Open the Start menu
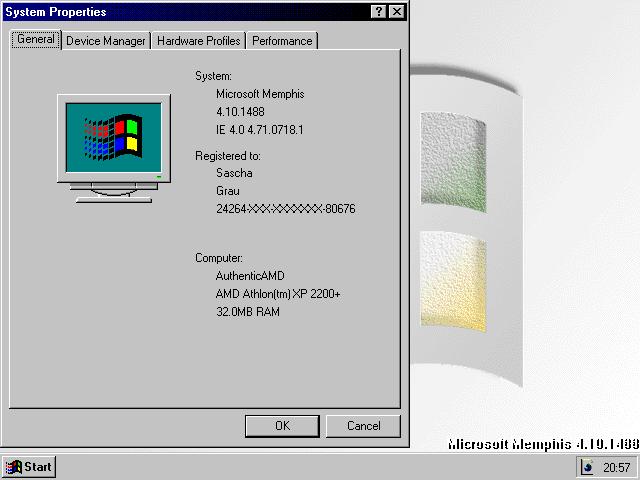Screen dimensions: 640x480 pyautogui.click(x=29, y=467)
